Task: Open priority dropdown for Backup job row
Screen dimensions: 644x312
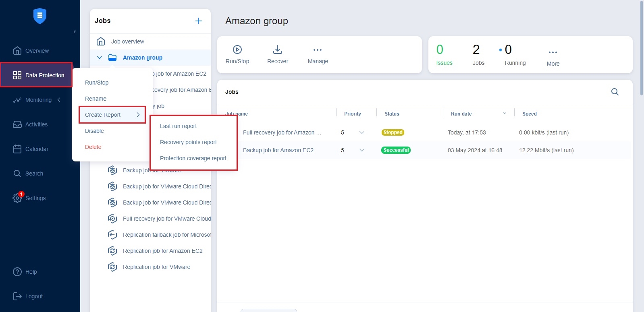Action: click(x=361, y=150)
